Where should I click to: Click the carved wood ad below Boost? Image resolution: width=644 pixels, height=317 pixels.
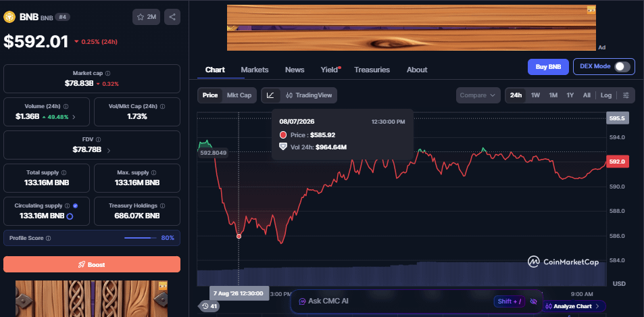click(x=92, y=299)
